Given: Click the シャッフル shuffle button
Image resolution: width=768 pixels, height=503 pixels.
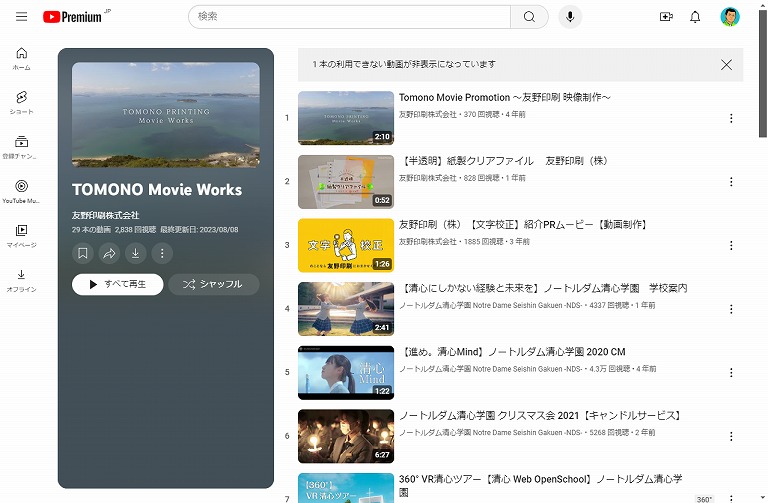Looking at the screenshot, I should pyautogui.click(x=213, y=284).
